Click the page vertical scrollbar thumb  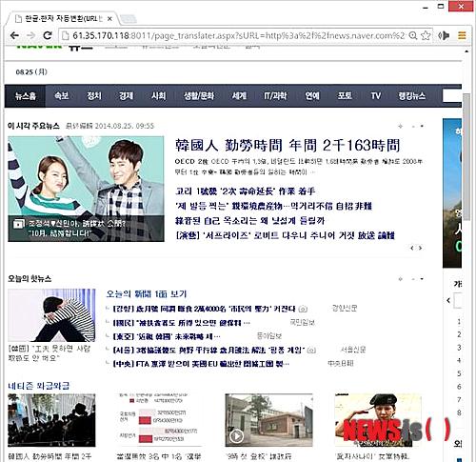[466, 156]
